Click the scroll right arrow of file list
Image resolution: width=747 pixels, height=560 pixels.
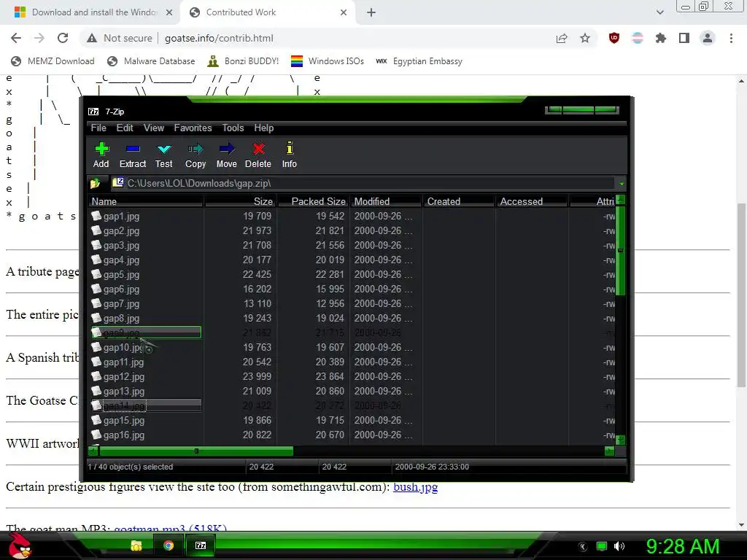(x=609, y=451)
